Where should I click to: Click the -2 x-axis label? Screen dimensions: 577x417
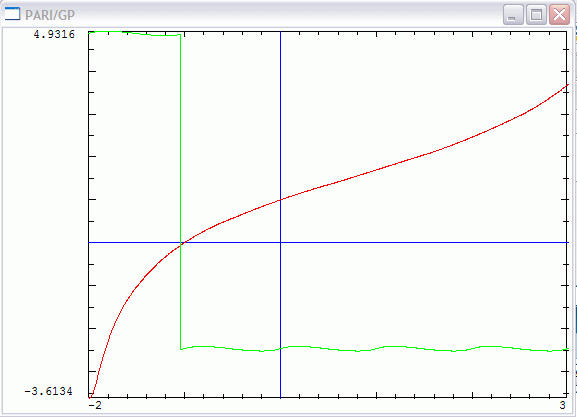coord(95,405)
